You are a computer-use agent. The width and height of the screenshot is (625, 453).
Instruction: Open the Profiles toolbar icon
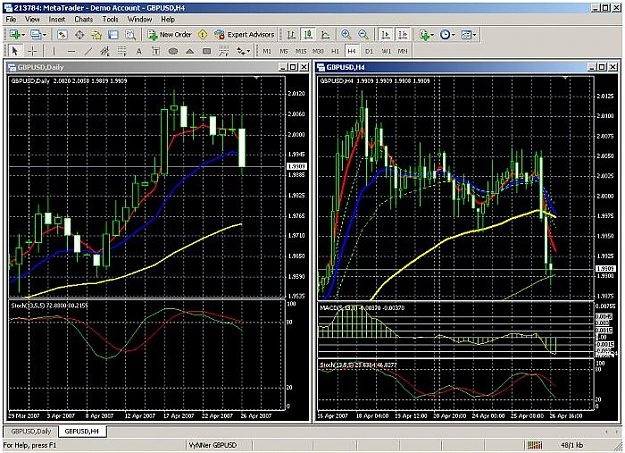pyautogui.click(x=36, y=35)
